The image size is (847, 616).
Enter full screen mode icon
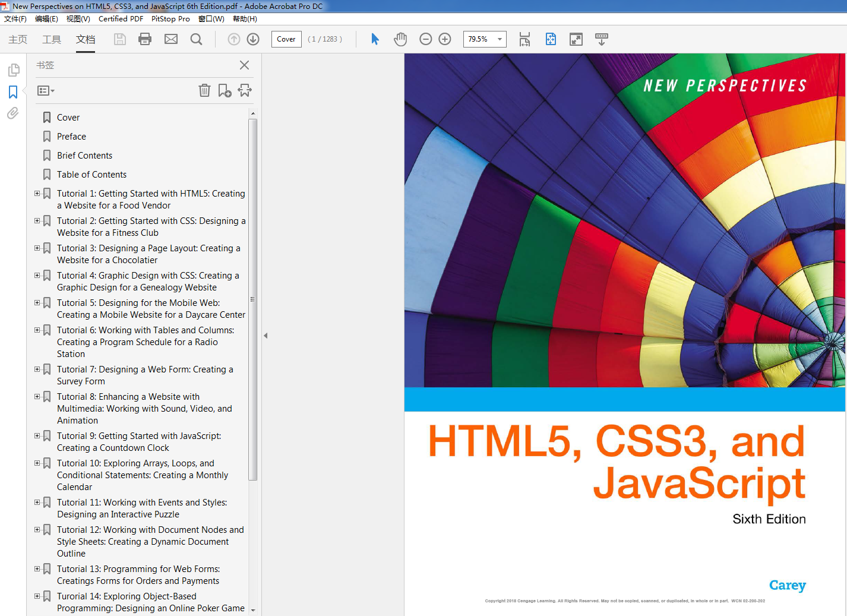pos(576,39)
